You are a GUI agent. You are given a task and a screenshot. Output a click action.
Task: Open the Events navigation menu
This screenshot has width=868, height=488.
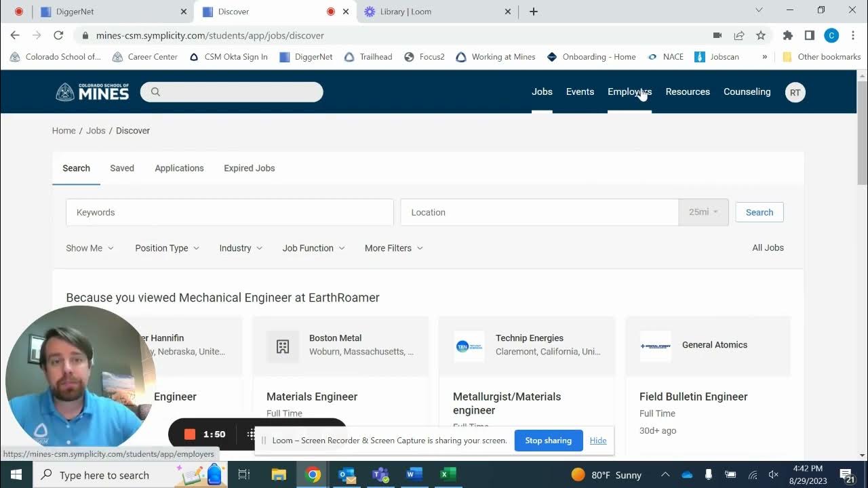point(580,91)
